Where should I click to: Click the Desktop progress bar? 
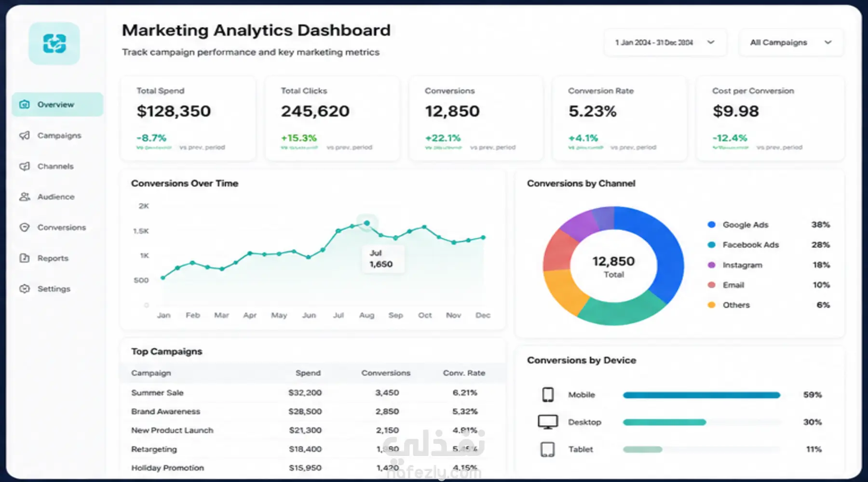665,422
